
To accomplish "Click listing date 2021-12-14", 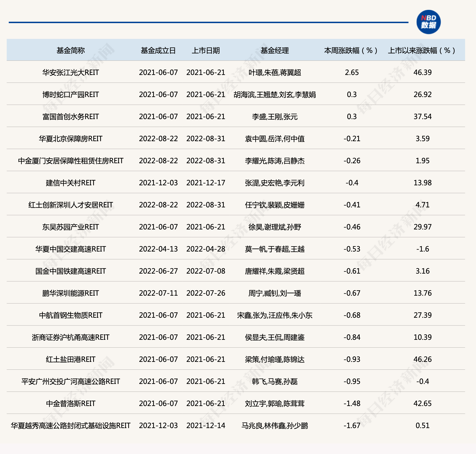I will [206, 425].
